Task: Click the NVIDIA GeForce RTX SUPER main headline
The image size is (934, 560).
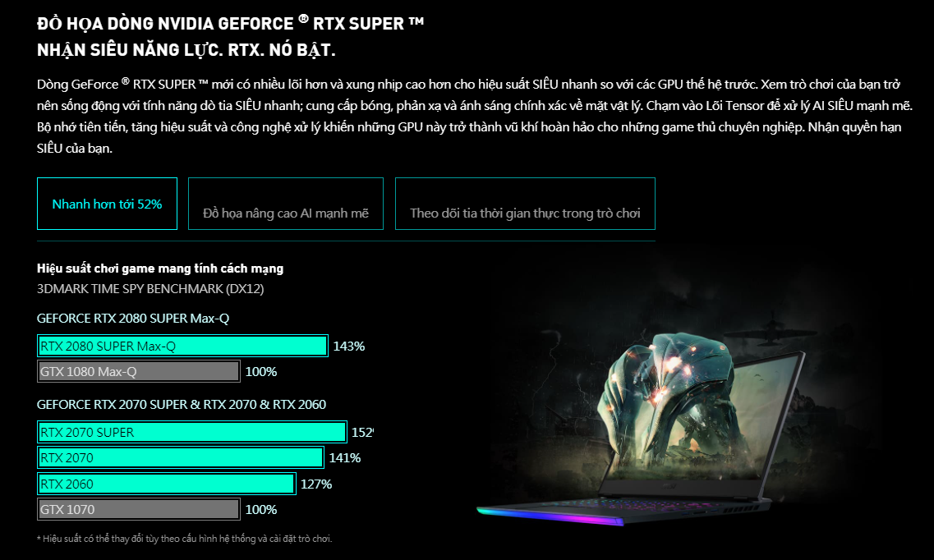Action: 231,24
